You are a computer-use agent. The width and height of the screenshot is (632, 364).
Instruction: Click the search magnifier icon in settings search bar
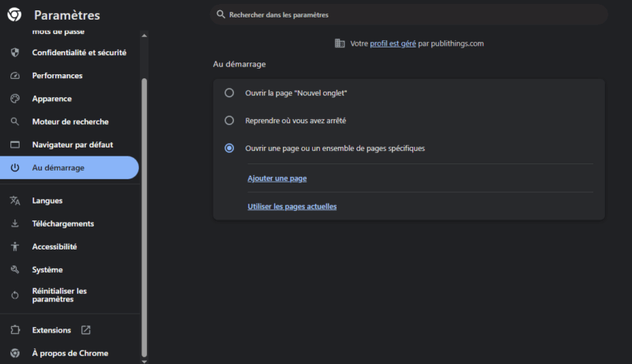[220, 14]
